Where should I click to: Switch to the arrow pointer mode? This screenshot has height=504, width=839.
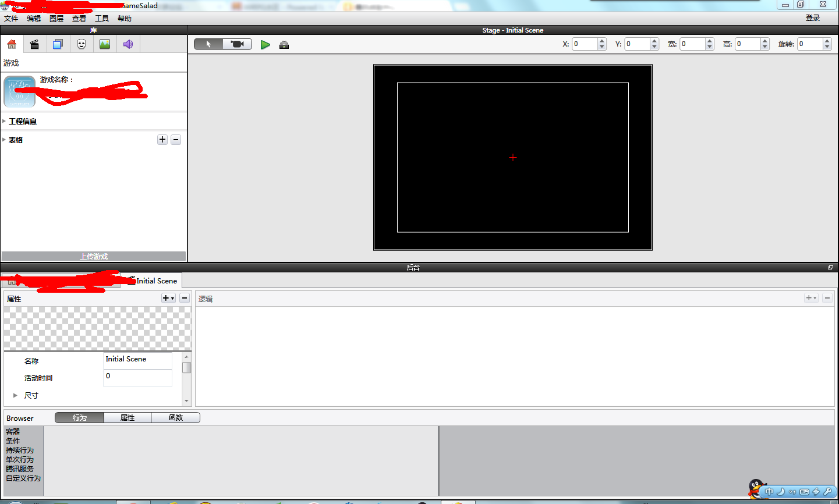208,44
